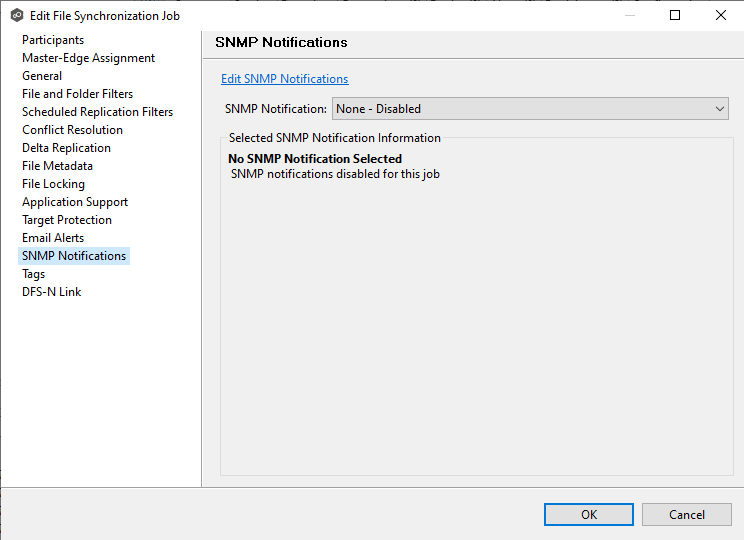
Task: Click the app icon in title bar
Action: (16, 15)
